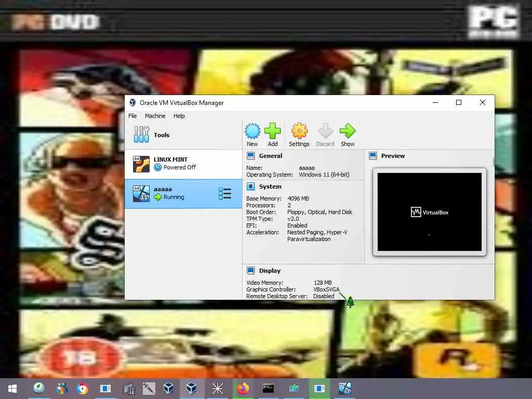Open Settings with the orange gear icon
The height and width of the screenshot is (399, 532).
click(x=299, y=131)
